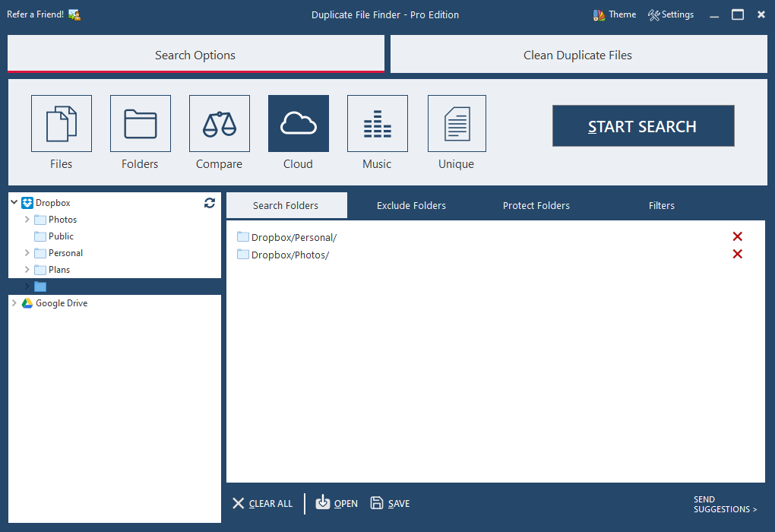775x532 pixels.
Task: Clear all search folders
Action: 262,503
